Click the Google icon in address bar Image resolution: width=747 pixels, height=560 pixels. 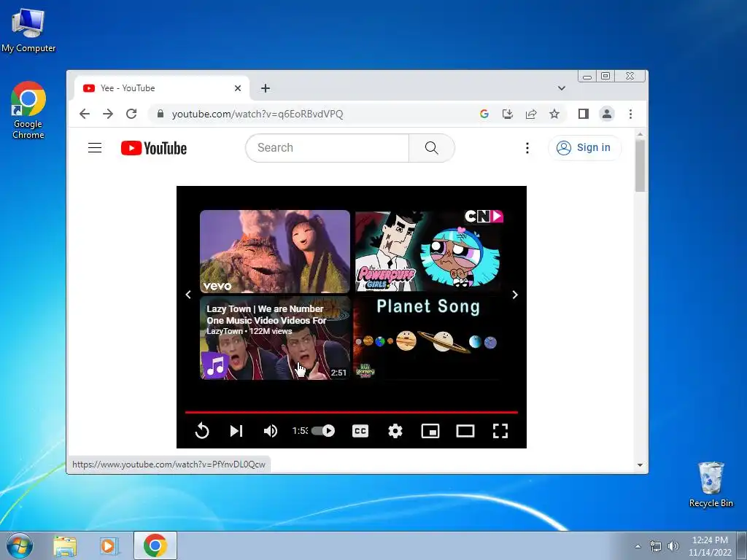coord(484,114)
